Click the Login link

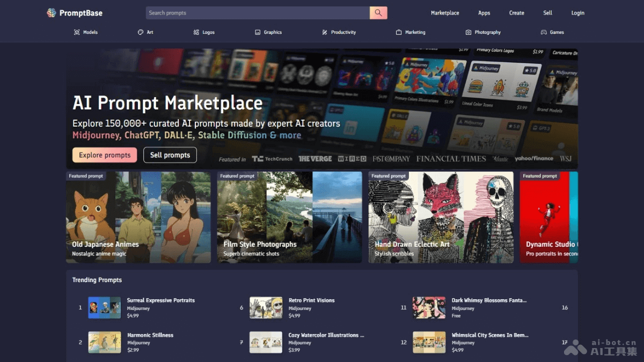point(577,13)
